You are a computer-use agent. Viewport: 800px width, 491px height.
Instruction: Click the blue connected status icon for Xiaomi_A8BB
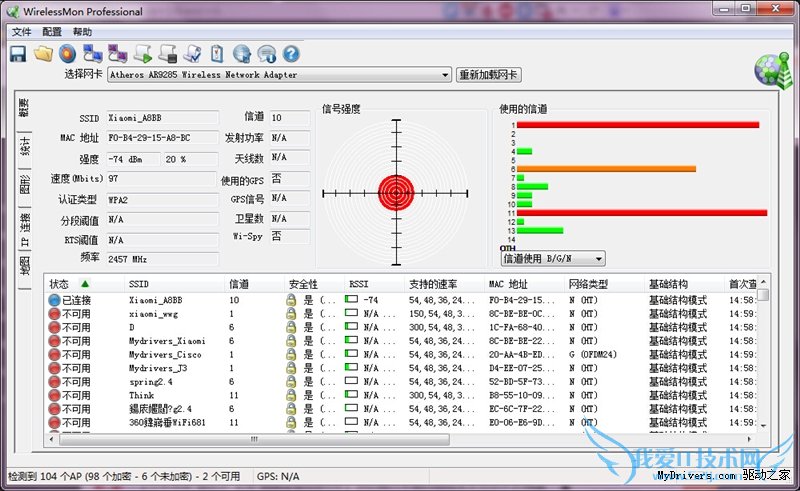[x=54, y=300]
